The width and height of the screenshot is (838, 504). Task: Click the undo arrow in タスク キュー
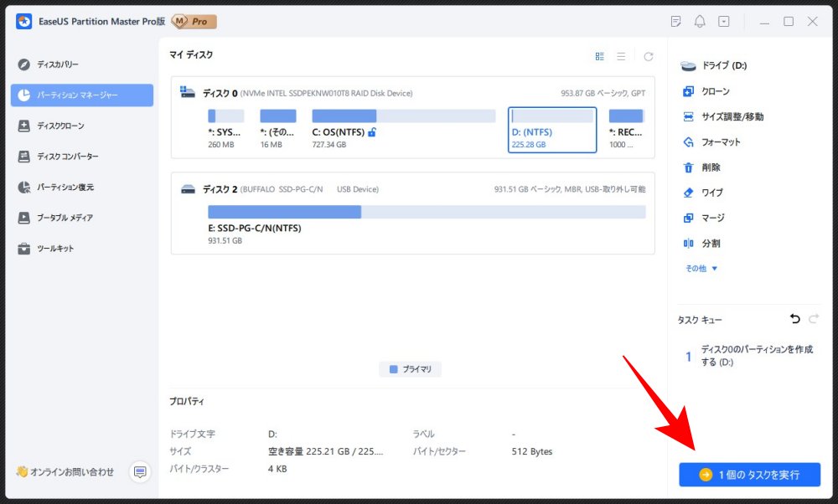pyautogui.click(x=795, y=319)
